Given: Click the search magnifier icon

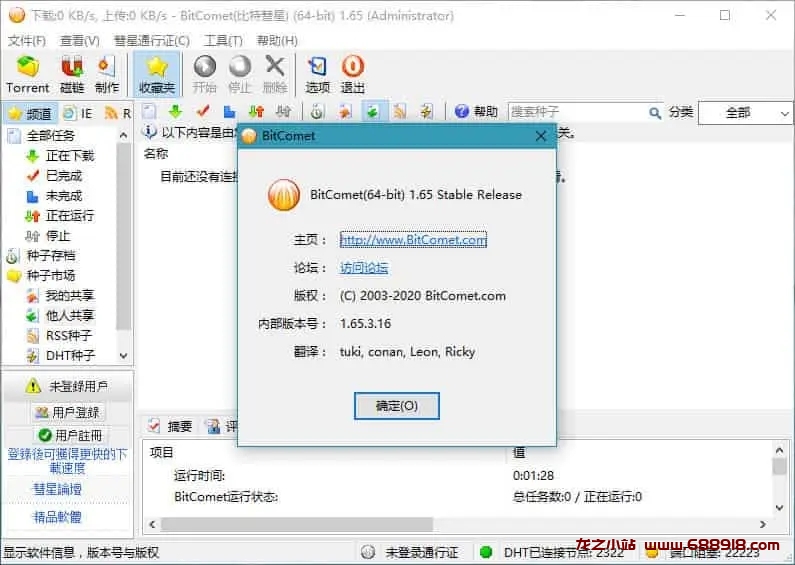Looking at the screenshot, I should click(x=655, y=113).
